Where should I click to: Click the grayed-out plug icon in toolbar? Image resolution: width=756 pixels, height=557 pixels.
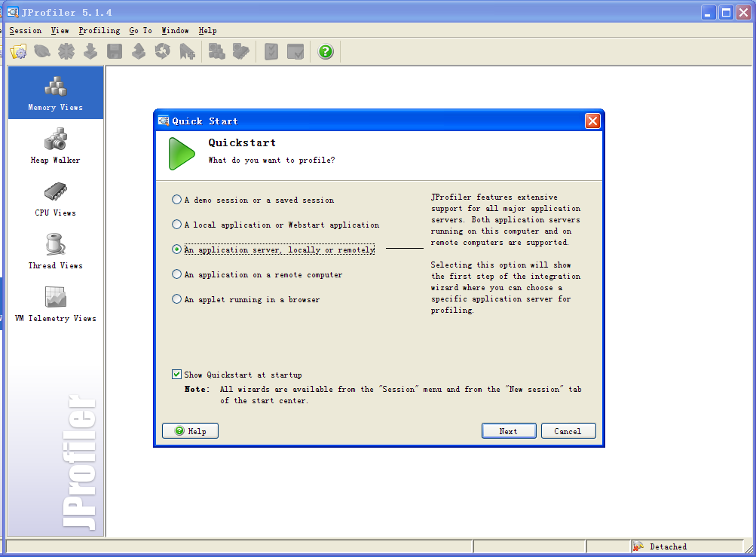point(42,51)
